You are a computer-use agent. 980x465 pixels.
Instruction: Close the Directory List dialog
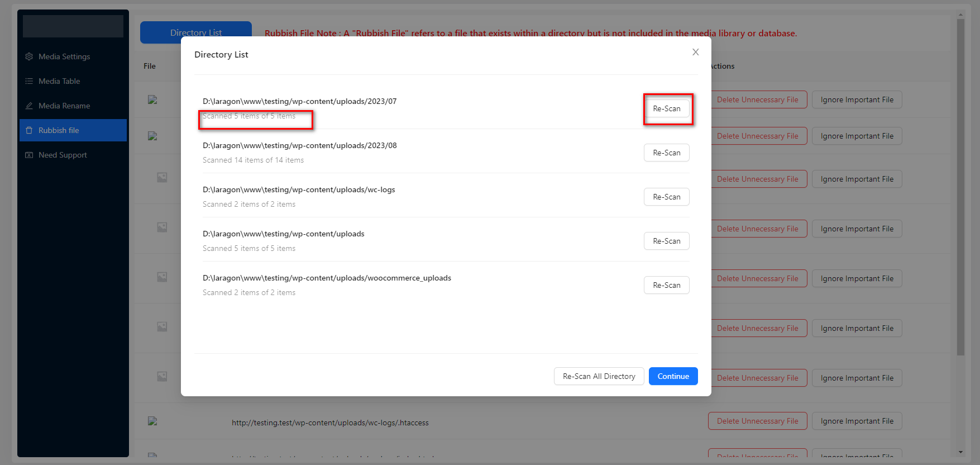(x=695, y=52)
